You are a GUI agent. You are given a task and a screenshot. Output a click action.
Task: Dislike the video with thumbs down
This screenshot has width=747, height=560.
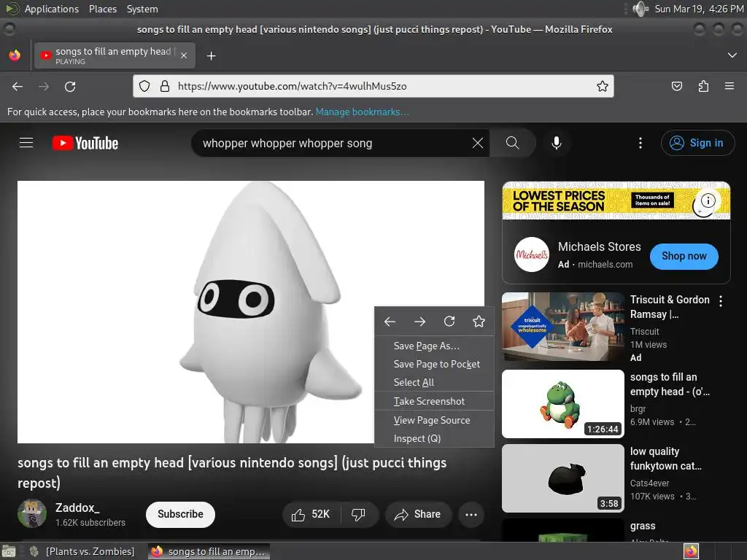point(358,514)
